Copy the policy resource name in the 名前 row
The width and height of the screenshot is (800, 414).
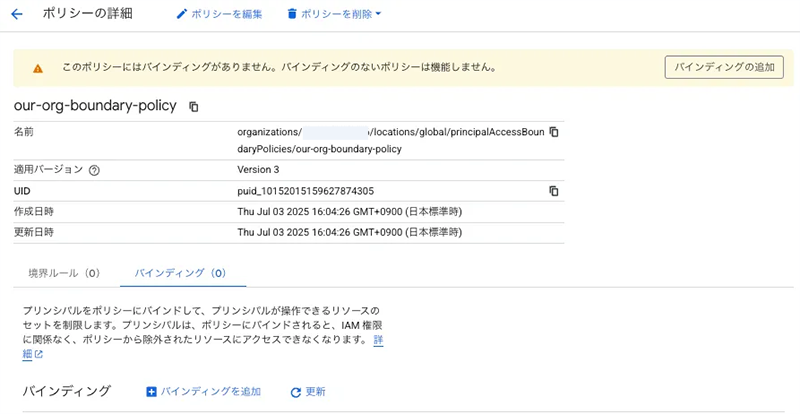click(x=554, y=132)
